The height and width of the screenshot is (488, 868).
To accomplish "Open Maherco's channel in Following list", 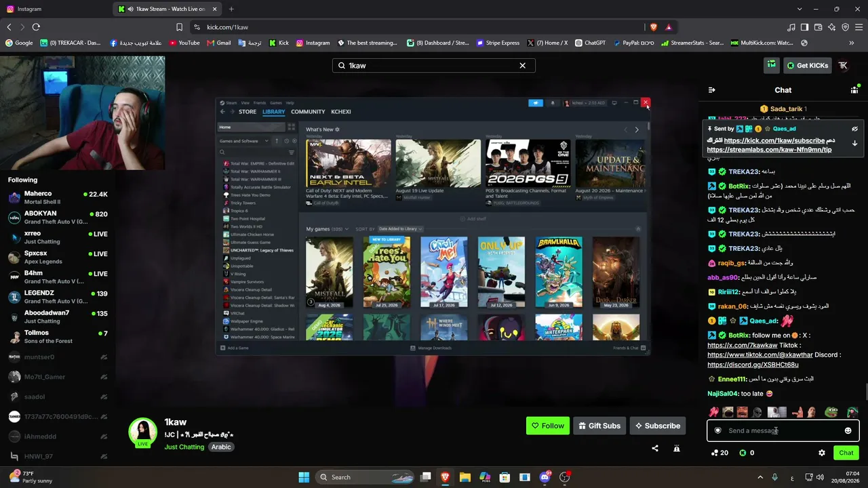I will coord(58,198).
